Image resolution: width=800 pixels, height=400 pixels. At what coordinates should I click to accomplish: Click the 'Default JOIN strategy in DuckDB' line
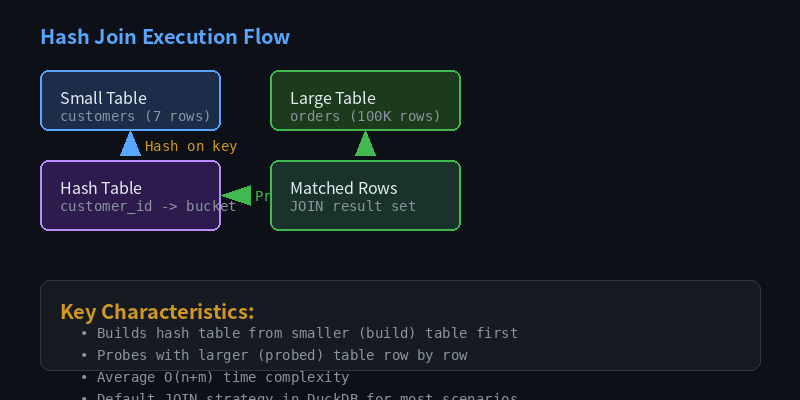coord(307,396)
